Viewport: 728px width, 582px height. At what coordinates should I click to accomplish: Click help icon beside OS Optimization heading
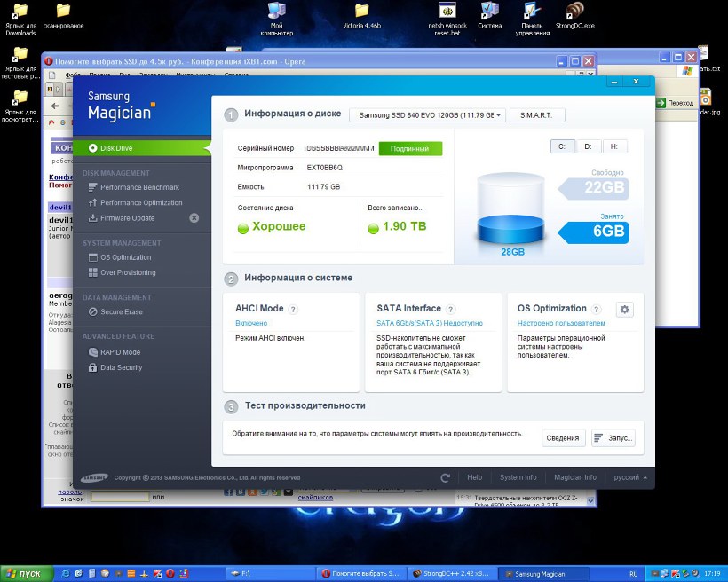[x=597, y=309]
